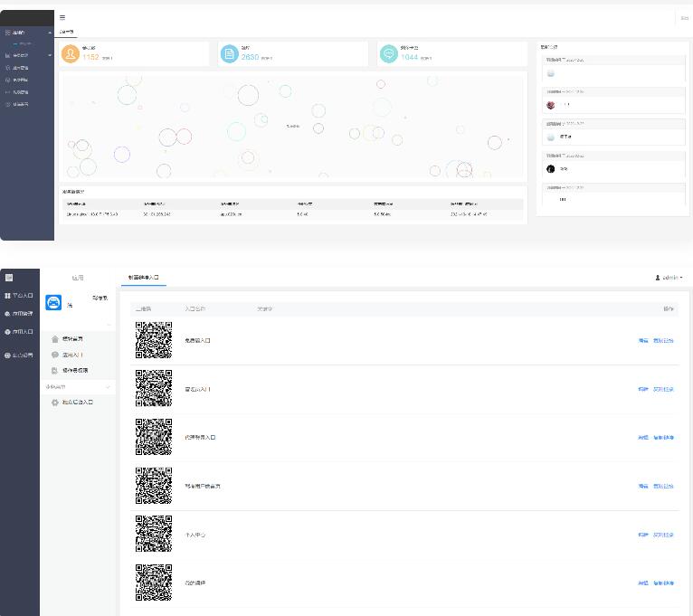Select the tab below the hamburger icon
The image size is (693, 616).
pos(67,32)
